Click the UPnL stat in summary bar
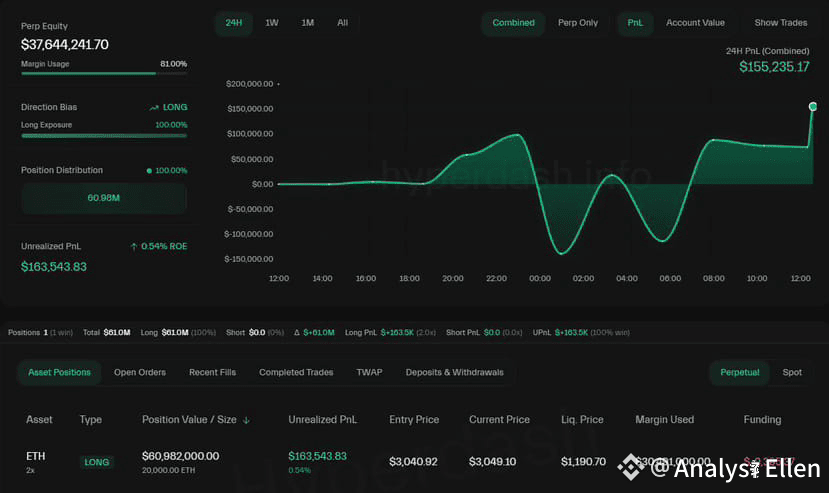This screenshot has width=829, height=493. coord(581,333)
